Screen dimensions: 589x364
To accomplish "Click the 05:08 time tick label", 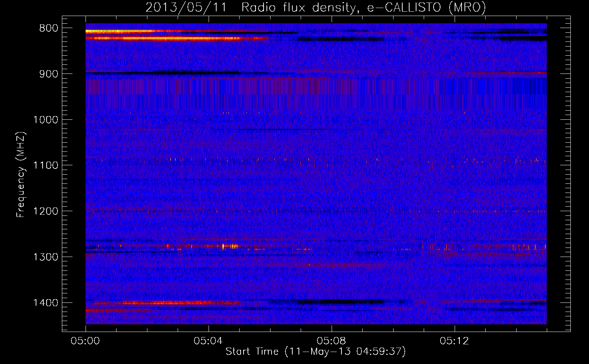I will tap(331, 341).
